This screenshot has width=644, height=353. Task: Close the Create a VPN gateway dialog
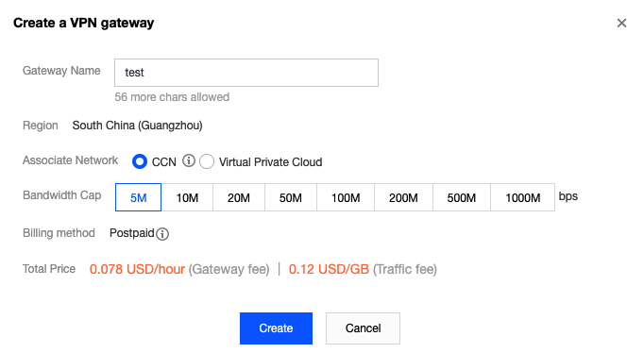click(x=621, y=23)
